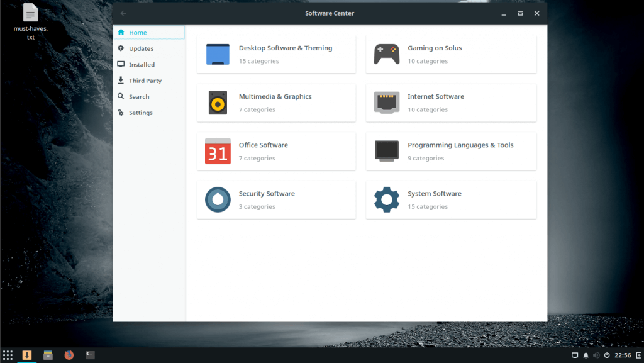Viewport: 644px width, 363px height.
Task: Select Search in the sidebar
Action: point(139,96)
